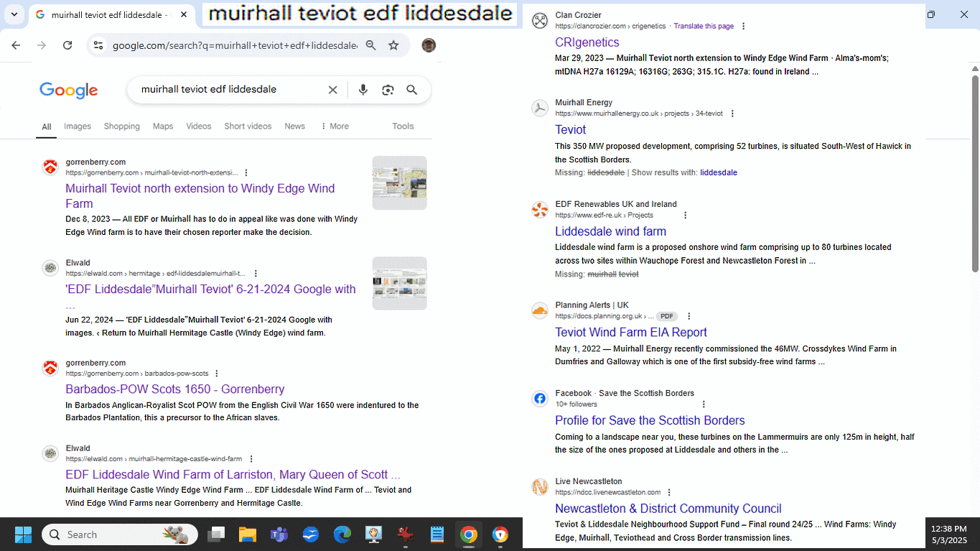Open site information icon in address bar

click(x=98, y=45)
